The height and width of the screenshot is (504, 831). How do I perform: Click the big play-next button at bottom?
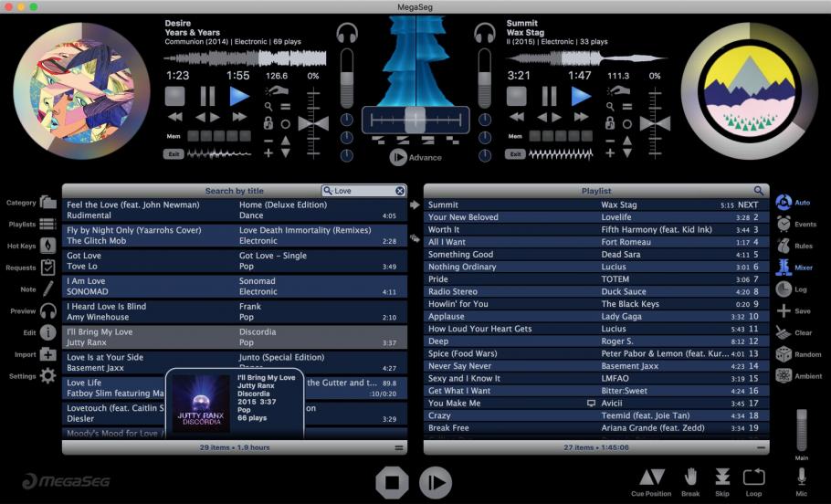[436, 482]
